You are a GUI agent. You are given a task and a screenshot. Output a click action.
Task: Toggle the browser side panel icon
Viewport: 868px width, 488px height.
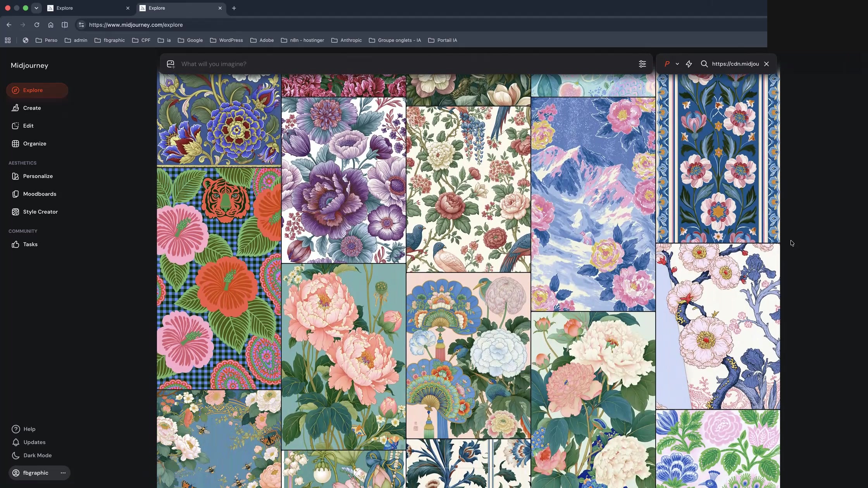pos(65,25)
